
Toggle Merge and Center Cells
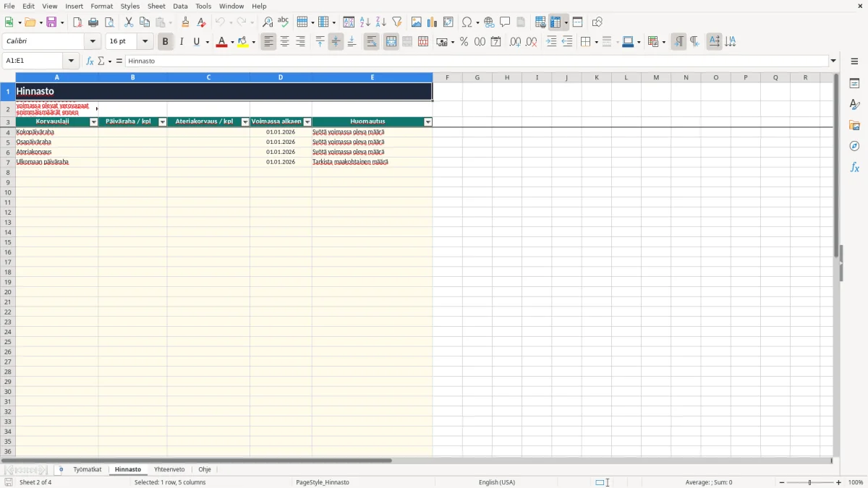[391, 42]
